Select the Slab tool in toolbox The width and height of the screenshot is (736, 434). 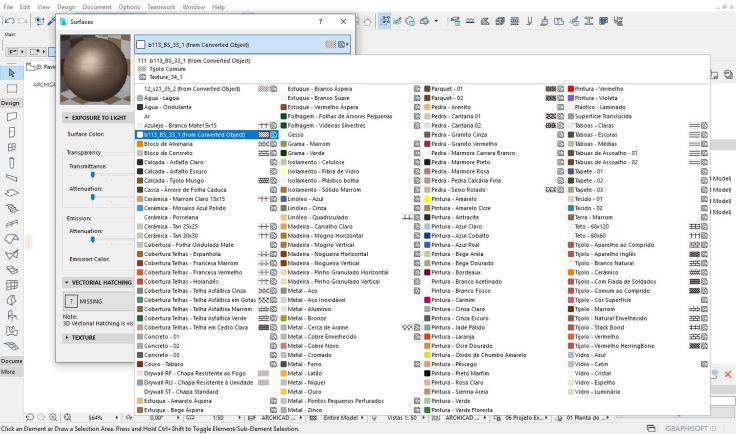tap(12, 193)
